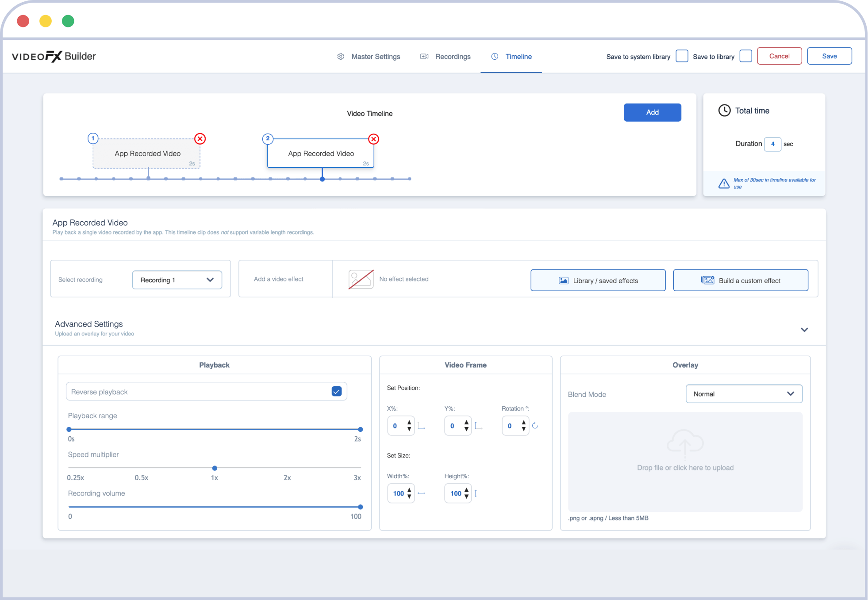Select the second App Recorded Video clip
Image resolution: width=868 pixels, height=600 pixels.
pos(321,154)
